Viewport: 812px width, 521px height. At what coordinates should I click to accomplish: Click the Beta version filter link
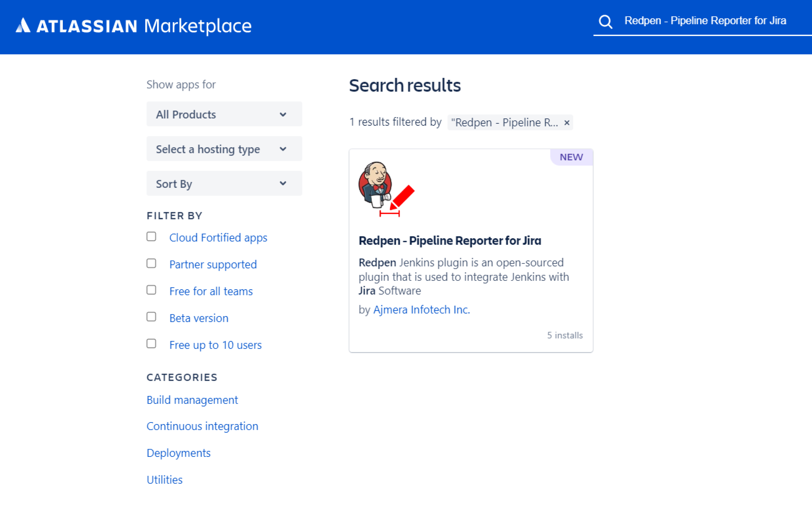[x=199, y=318]
